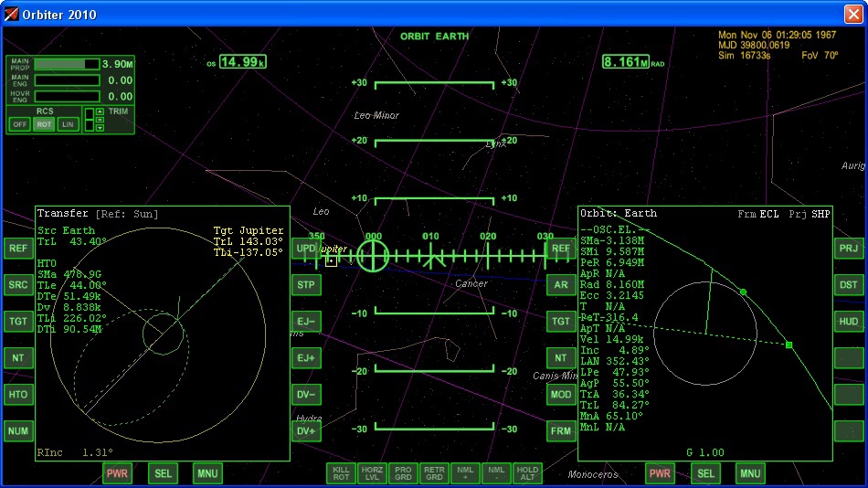Click PRJ projection button on Orbit MFD
The width and height of the screenshot is (868, 488).
click(x=849, y=249)
